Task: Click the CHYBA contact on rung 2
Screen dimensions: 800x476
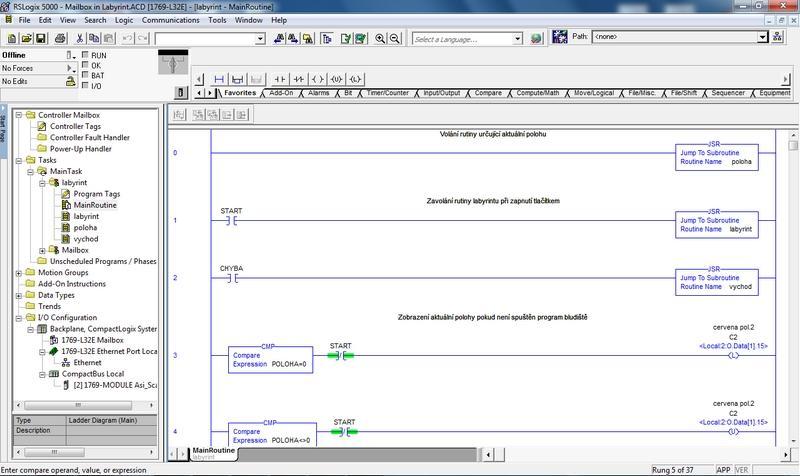Action: point(232,278)
